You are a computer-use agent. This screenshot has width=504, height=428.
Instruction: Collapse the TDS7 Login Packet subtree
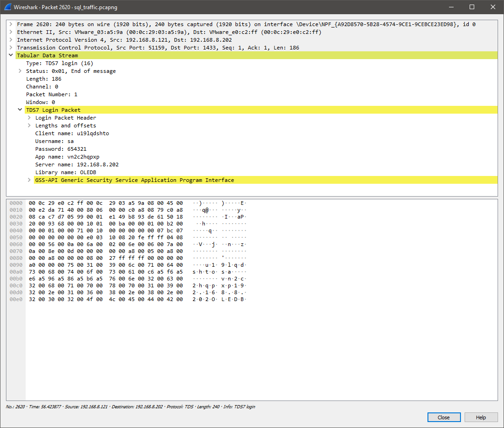20,110
